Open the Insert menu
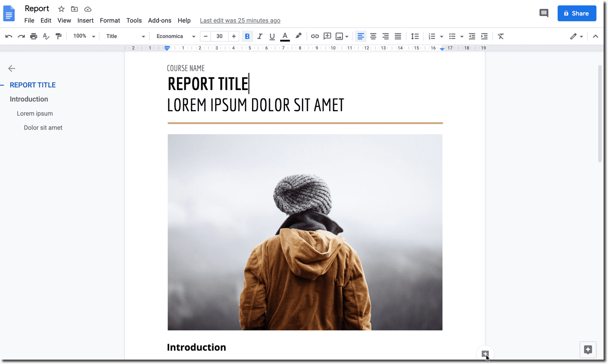This screenshot has height=364, width=608. coord(86,20)
